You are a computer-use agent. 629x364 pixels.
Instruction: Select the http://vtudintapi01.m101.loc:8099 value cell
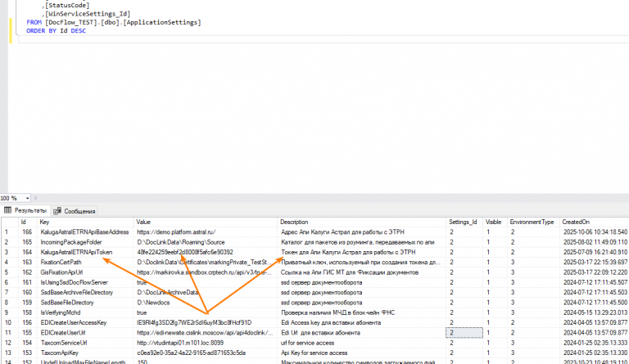(205, 343)
